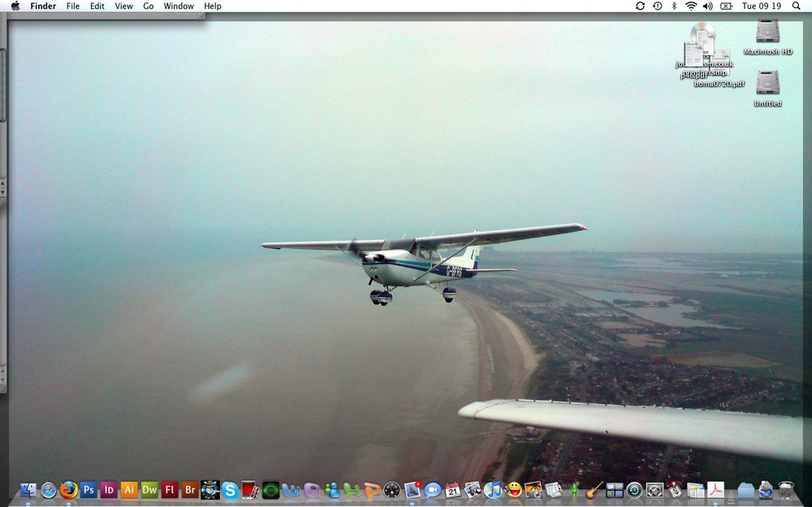Open the Apple menu
This screenshot has height=507, width=812.
point(15,6)
